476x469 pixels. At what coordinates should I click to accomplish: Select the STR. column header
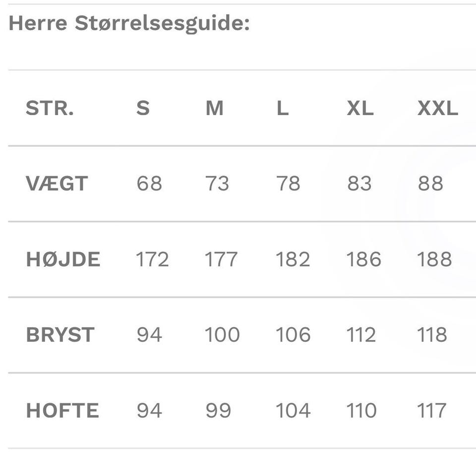point(50,108)
